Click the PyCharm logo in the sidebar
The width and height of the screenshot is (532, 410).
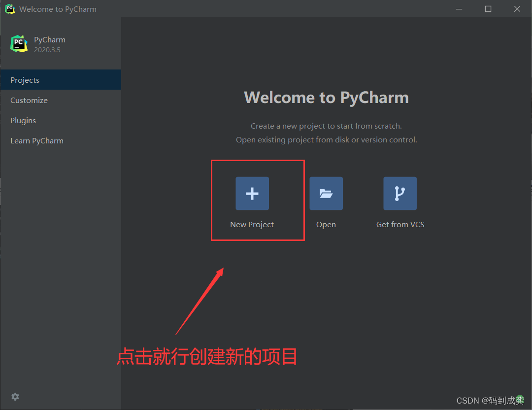(18, 43)
